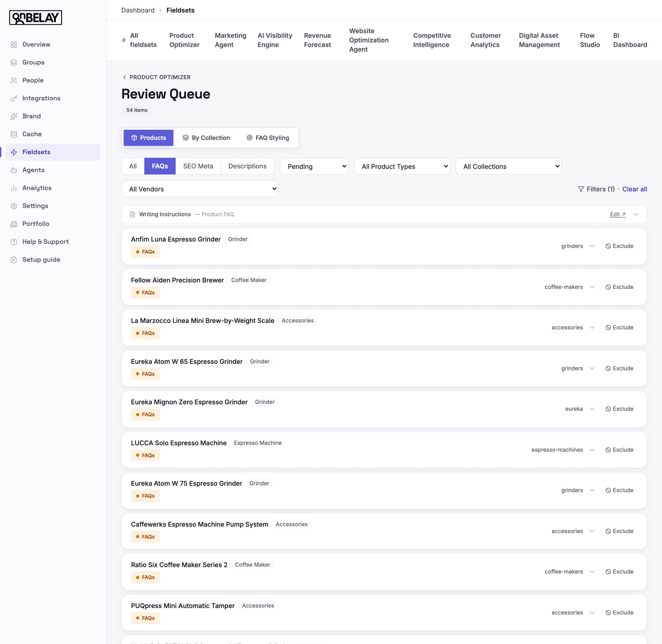Screen dimensions: 662x644
Task: Select the FAQs filter tab
Action: pyautogui.click(x=160, y=166)
